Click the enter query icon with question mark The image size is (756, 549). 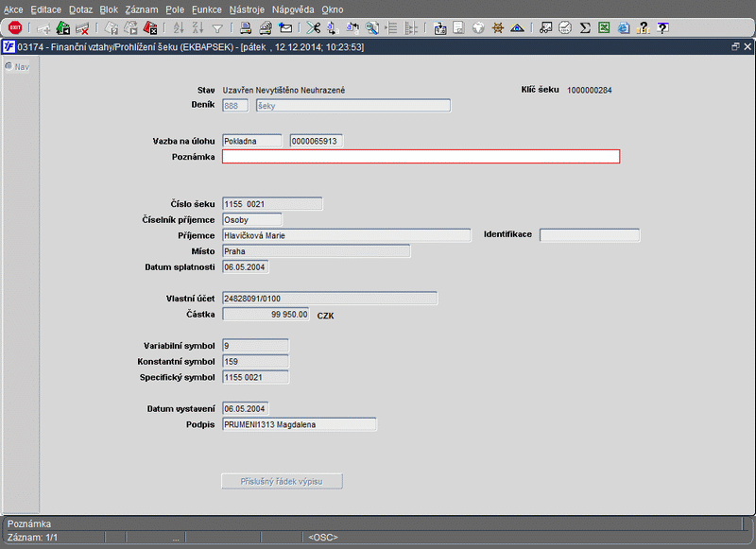pos(112,28)
